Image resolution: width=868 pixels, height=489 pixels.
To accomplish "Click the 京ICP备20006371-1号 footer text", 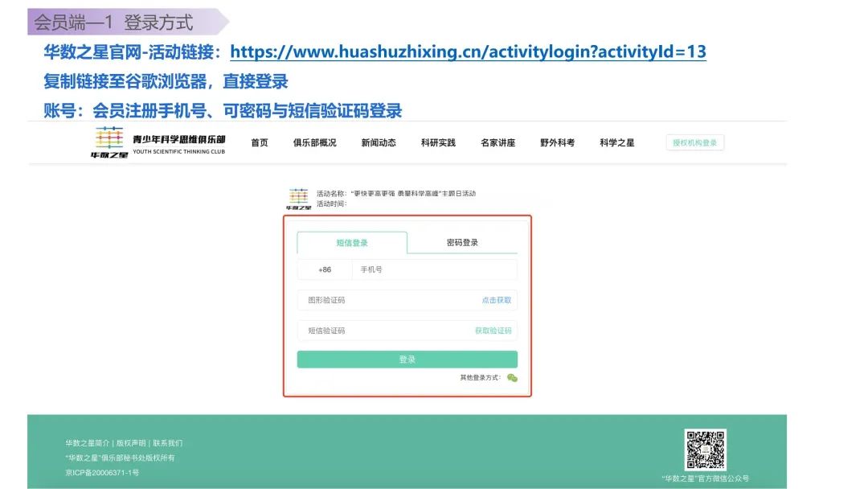I will (x=102, y=472).
